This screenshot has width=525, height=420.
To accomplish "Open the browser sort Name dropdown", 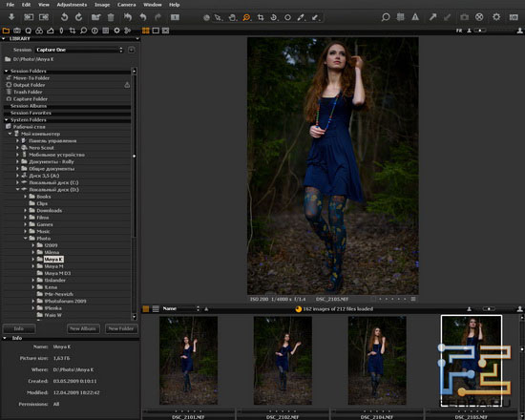I will pos(181,308).
